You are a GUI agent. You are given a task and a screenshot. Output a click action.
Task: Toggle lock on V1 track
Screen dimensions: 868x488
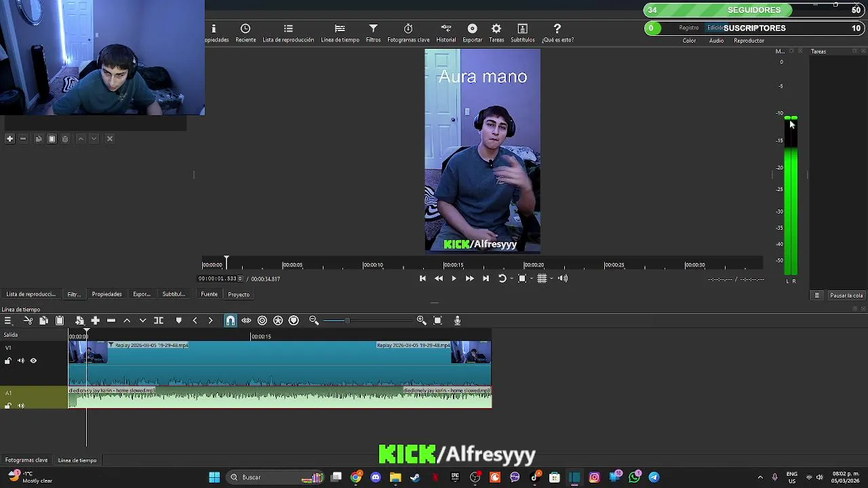tap(8, 361)
